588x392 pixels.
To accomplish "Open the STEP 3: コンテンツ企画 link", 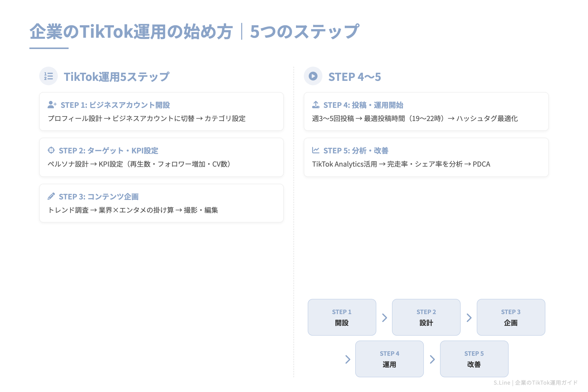I will 99,196.
